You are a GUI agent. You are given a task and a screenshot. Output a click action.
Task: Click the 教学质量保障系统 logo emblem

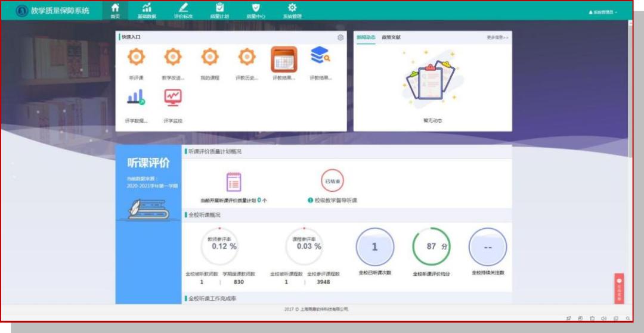[21, 11]
